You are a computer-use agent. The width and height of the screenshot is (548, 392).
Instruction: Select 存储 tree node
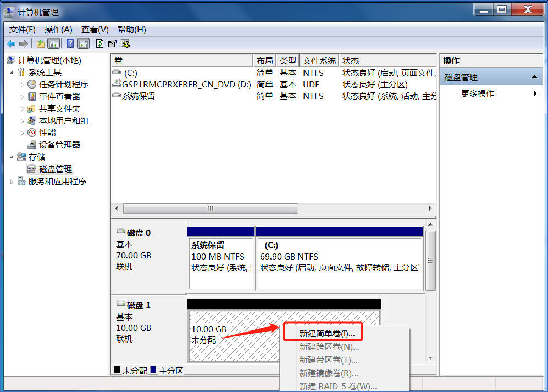(37, 157)
